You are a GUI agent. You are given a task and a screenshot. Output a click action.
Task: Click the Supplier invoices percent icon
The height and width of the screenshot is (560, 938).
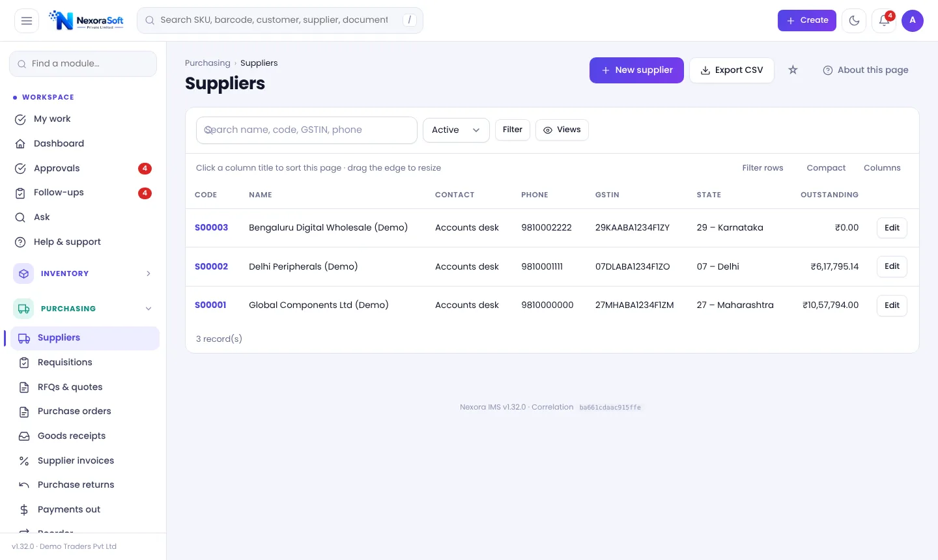[x=24, y=461]
